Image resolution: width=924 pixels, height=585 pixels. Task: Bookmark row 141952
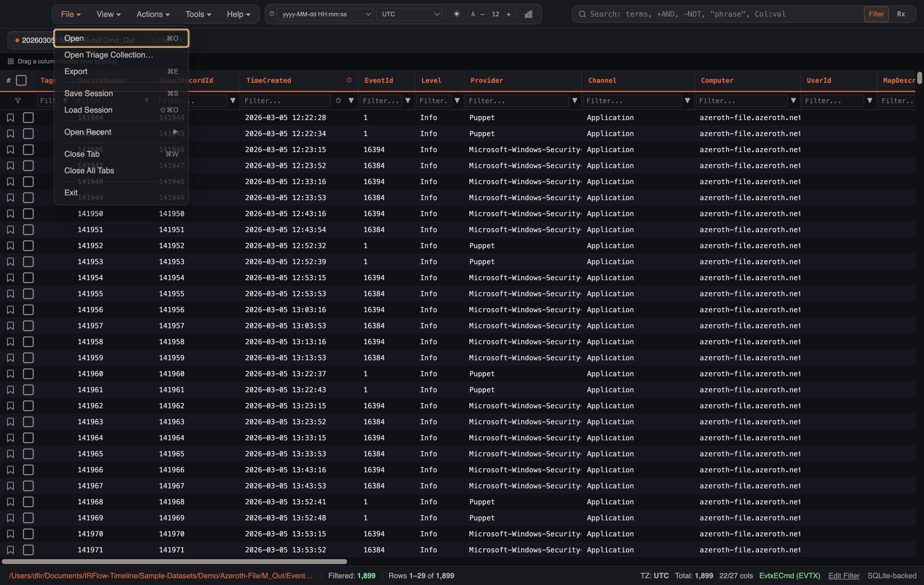click(x=10, y=245)
